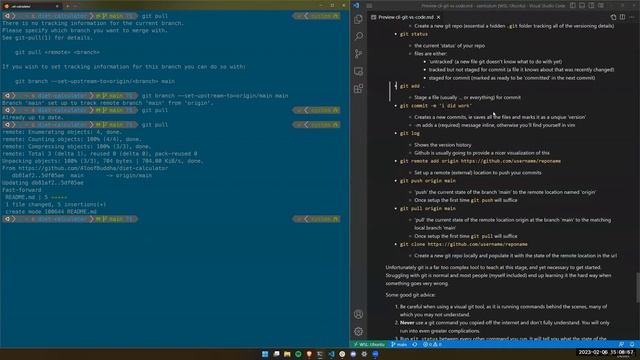Click the taskbar date and time
640x360 pixels.
(x=607, y=353)
